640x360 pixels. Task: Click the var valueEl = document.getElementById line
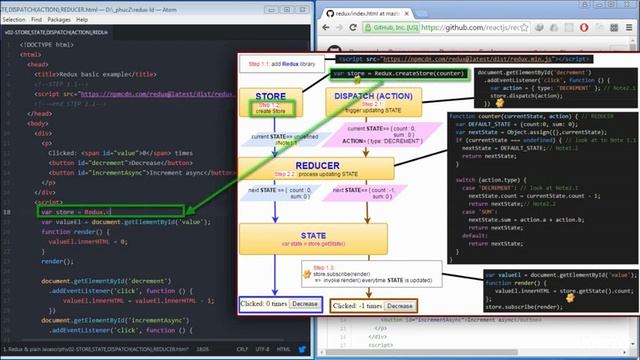tap(126, 222)
